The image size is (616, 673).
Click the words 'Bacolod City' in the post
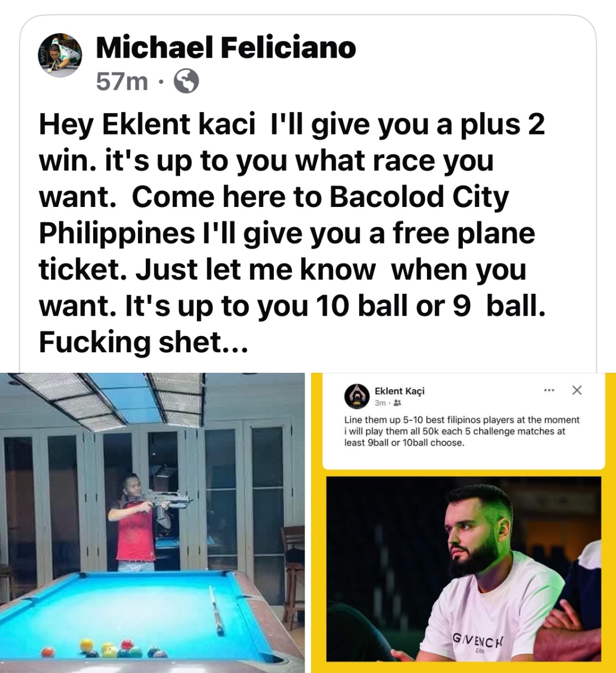(420, 197)
